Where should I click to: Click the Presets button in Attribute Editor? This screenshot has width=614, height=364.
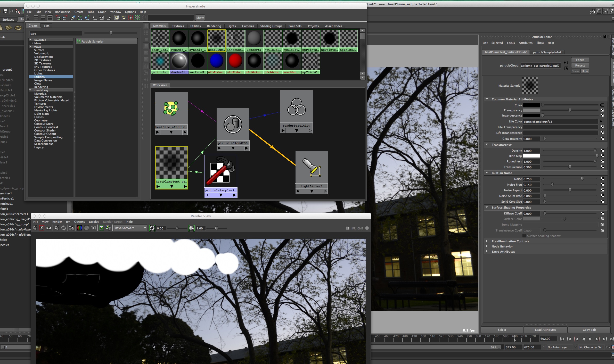tap(580, 65)
